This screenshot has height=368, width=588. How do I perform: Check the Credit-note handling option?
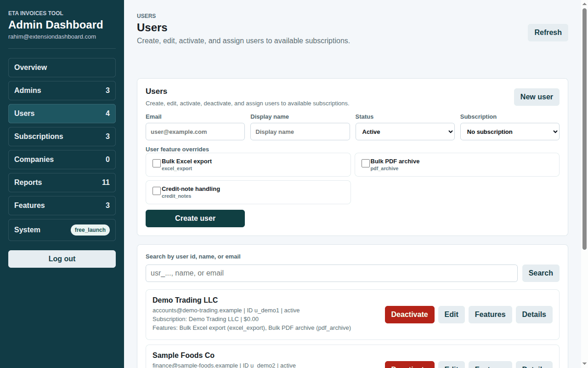[157, 191]
